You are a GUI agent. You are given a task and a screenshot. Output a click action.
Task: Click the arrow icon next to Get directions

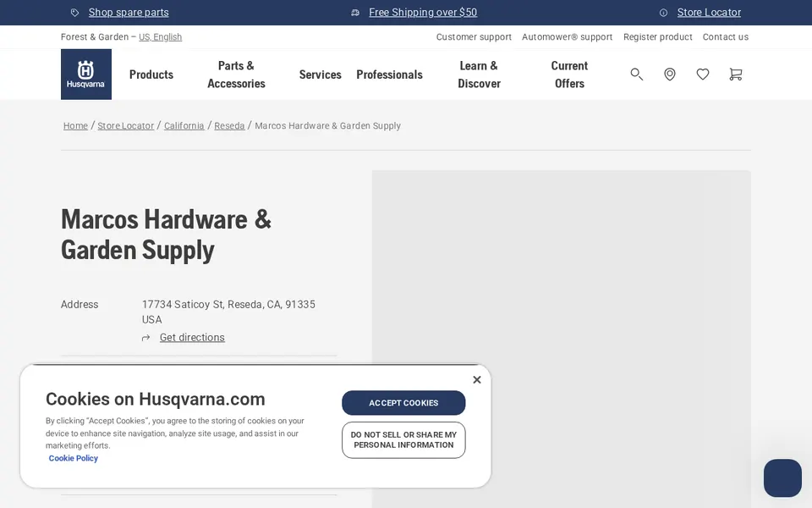(x=146, y=338)
